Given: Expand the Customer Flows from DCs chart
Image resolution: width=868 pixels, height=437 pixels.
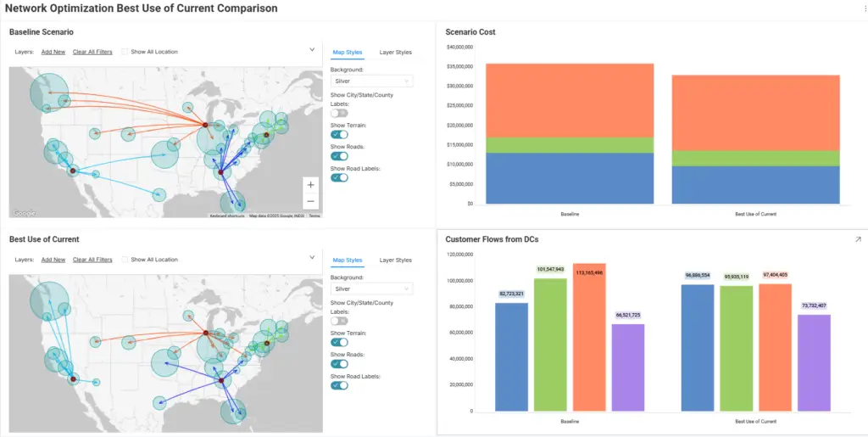Looking at the screenshot, I should (x=858, y=240).
